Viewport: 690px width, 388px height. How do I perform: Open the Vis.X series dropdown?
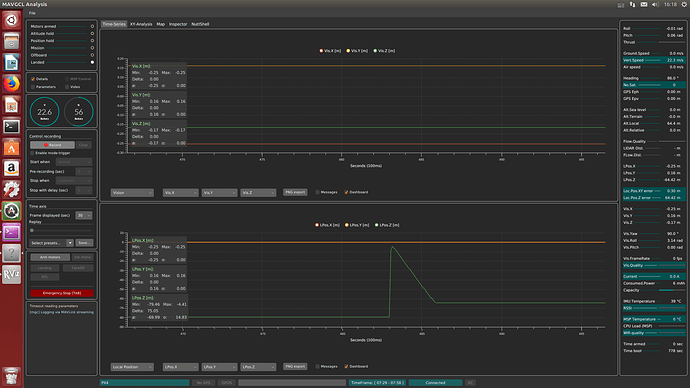[180, 193]
